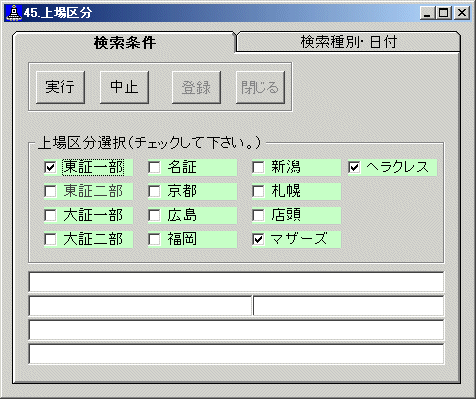
Task: Click the application icon in title bar
Action: tap(14, 13)
